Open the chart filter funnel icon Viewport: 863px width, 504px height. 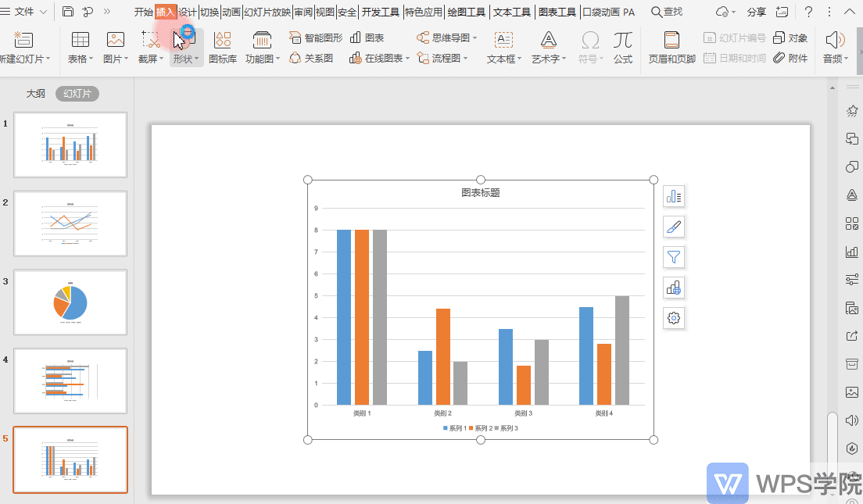pos(674,257)
